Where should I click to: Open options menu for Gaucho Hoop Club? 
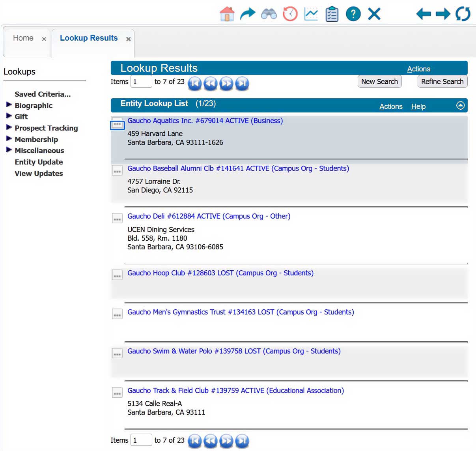pyautogui.click(x=117, y=275)
